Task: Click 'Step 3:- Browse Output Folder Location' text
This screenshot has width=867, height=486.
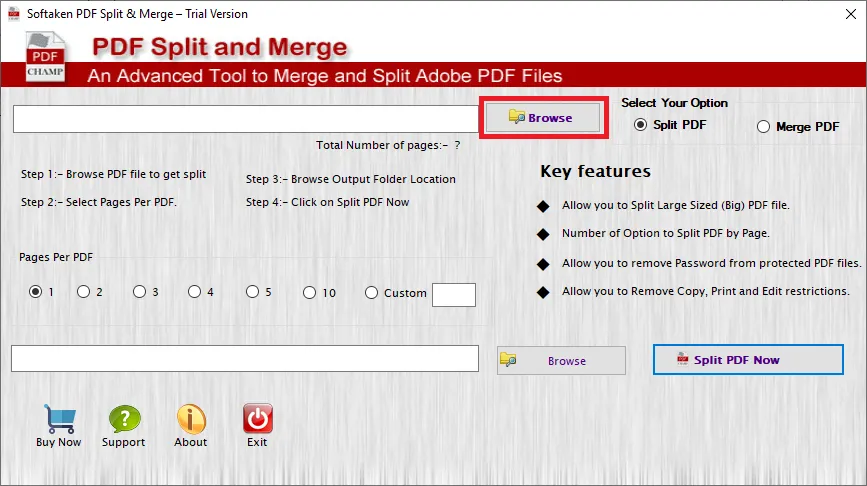Action: coord(351,179)
